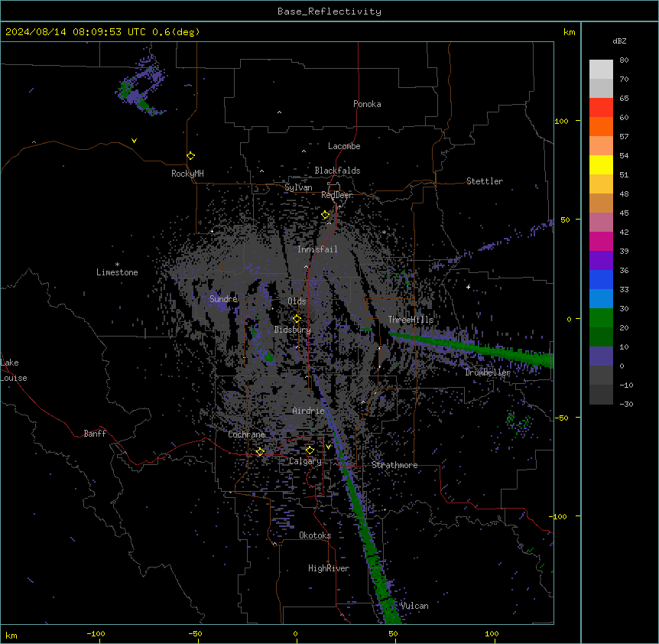Click the Cochrane label

point(247,434)
